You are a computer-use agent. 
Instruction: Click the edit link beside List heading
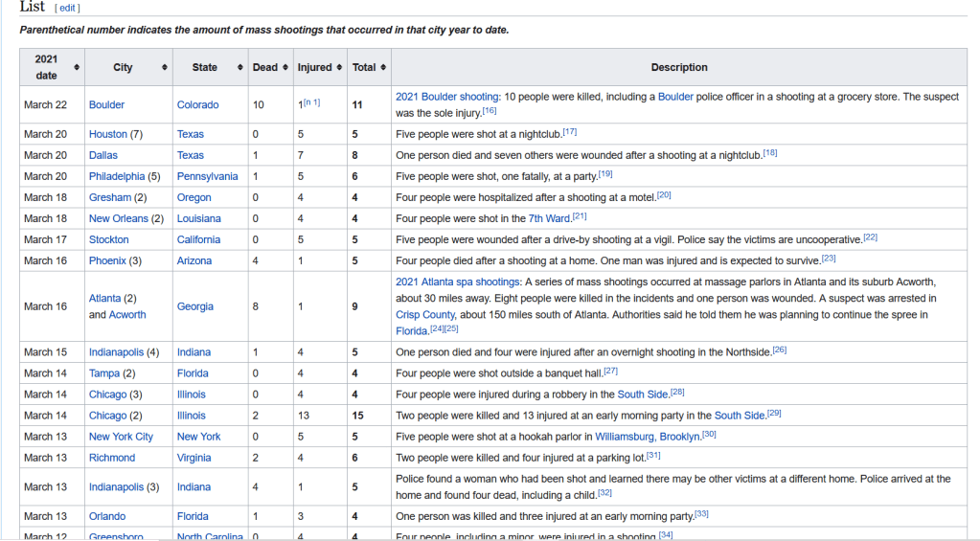pyautogui.click(x=66, y=8)
